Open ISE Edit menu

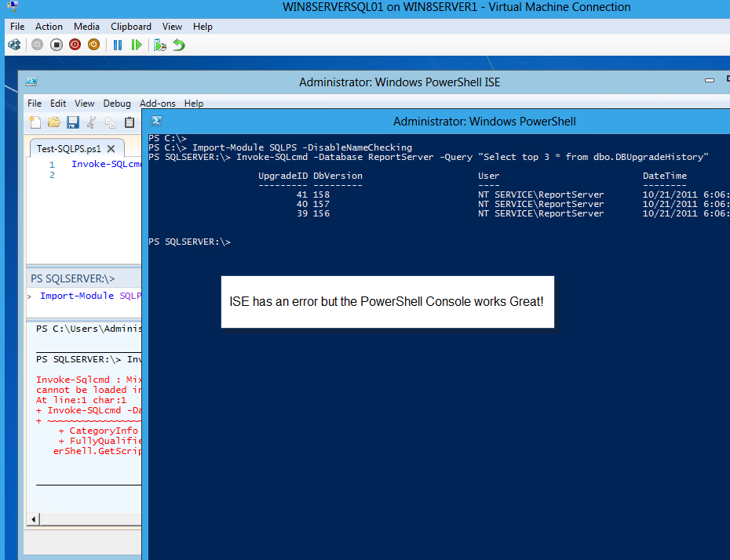coord(58,104)
